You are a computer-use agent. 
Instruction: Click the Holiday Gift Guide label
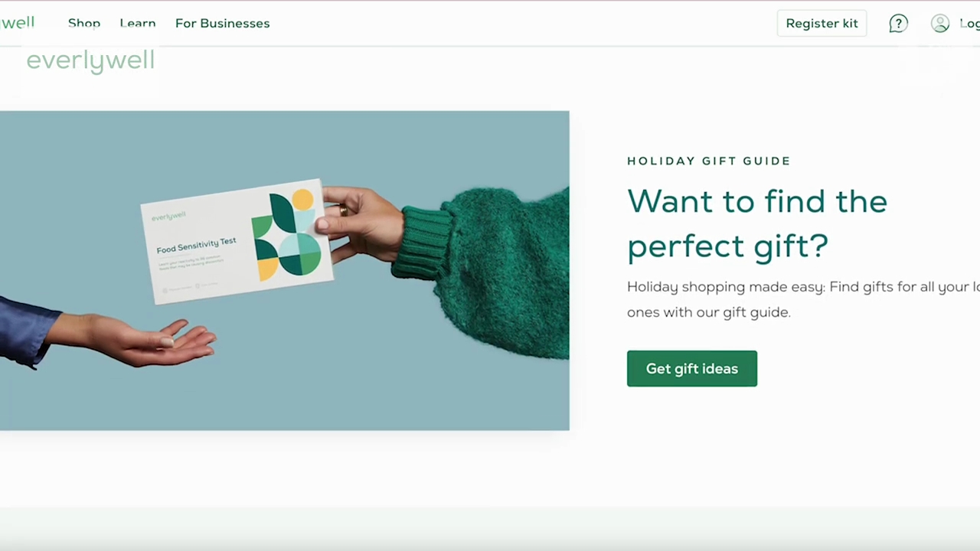709,161
